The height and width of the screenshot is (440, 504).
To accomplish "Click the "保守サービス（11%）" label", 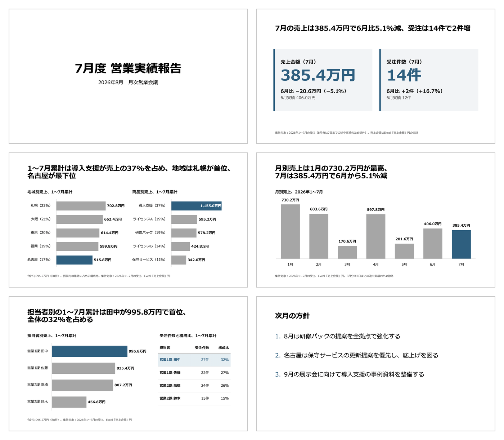I will [x=149, y=260].
